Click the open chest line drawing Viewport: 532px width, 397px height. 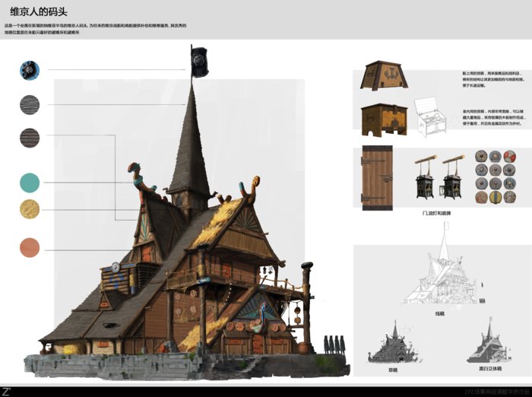pyautogui.click(x=432, y=118)
